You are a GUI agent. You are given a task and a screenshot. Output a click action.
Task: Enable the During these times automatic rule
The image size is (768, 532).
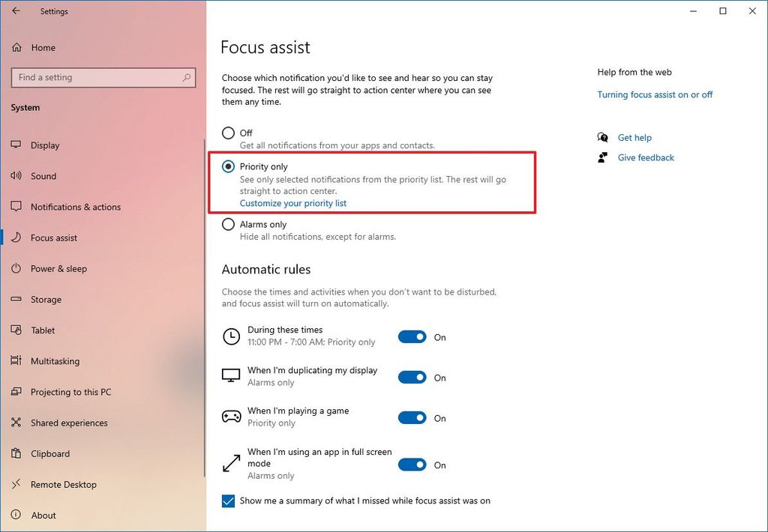[x=412, y=336]
